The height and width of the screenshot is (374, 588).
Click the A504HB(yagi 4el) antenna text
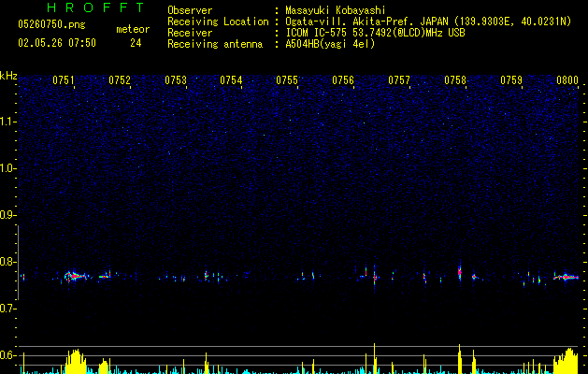[330, 44]
